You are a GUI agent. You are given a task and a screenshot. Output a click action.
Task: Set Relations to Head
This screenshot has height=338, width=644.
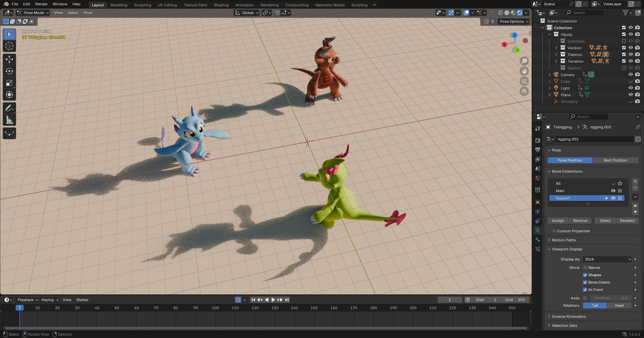pos(619,305)
